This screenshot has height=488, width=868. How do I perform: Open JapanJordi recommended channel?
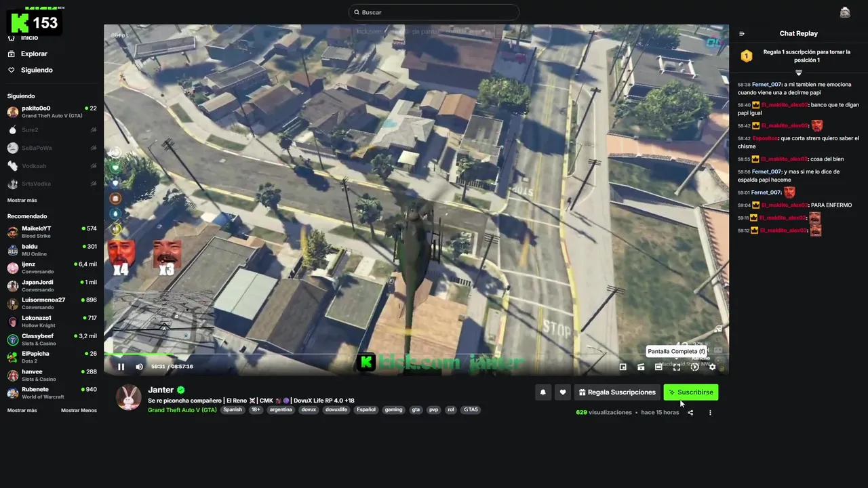coord(52,285)
